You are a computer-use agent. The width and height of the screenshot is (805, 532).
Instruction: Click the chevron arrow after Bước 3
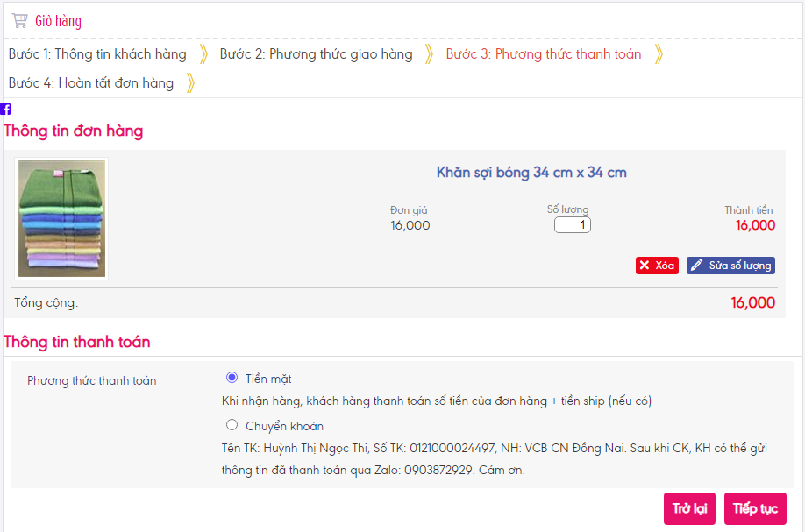659,54
